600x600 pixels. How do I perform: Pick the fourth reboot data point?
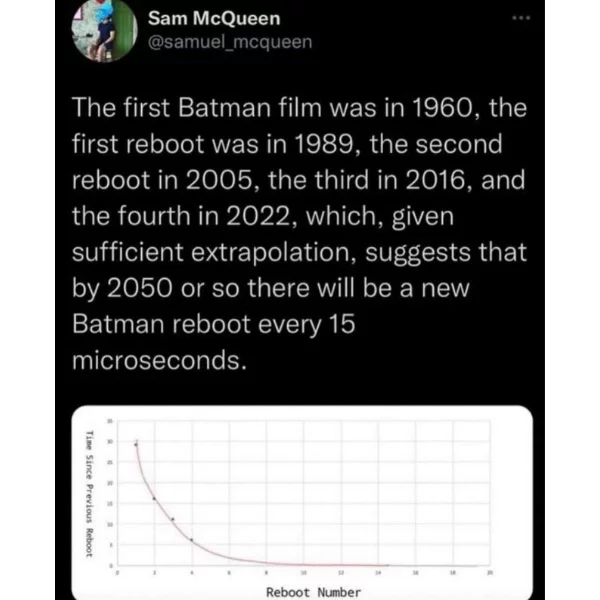click(191, 540)
